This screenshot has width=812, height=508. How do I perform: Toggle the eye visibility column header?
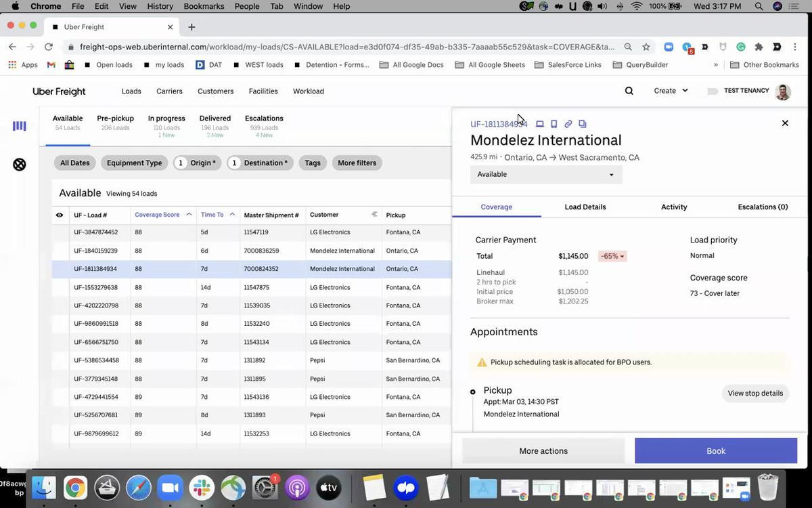60,215
